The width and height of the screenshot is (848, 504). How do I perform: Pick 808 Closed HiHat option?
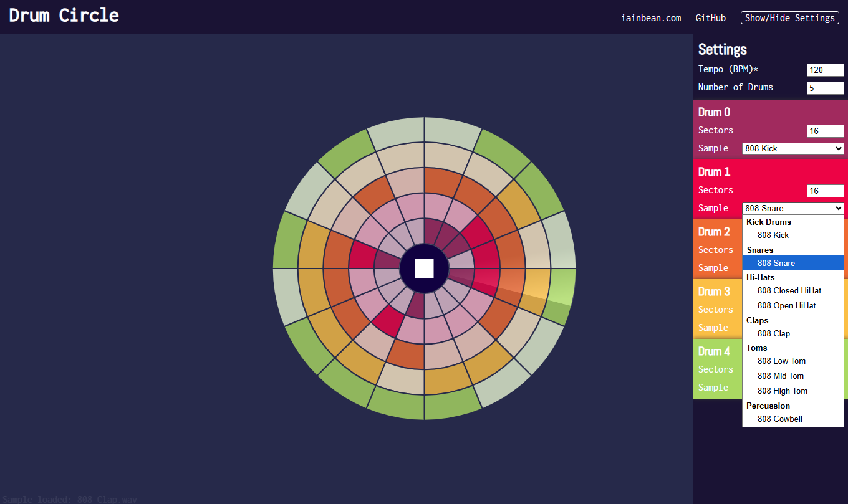[789, 290]
